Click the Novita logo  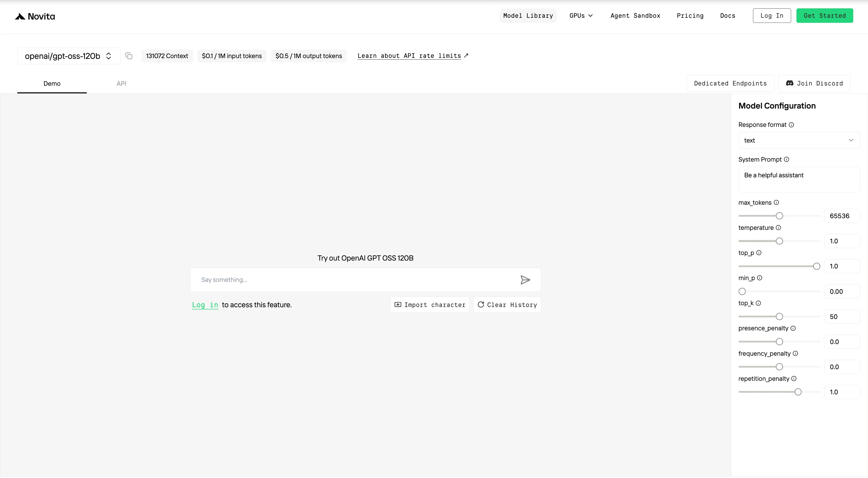[35, 16]
